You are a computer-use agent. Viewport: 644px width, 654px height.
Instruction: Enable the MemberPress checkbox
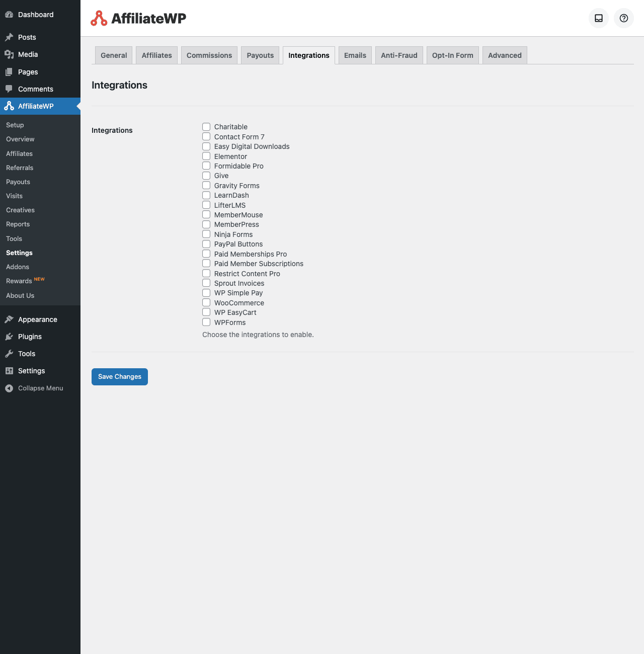click(206, 224)
